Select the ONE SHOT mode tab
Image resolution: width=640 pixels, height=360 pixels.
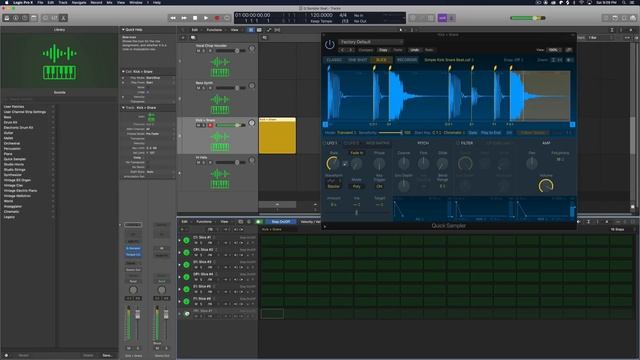(358, 60)
